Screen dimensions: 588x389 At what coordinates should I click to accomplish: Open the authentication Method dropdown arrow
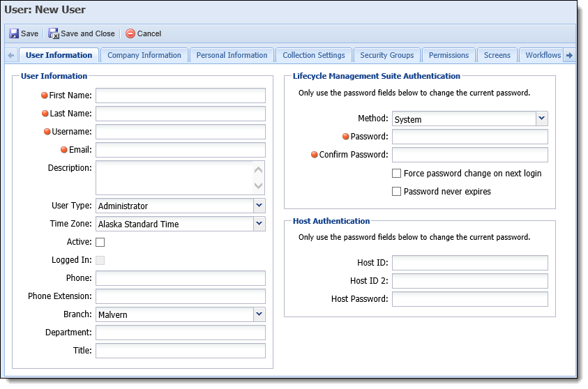pyautogui.click(x=541, y=119)
